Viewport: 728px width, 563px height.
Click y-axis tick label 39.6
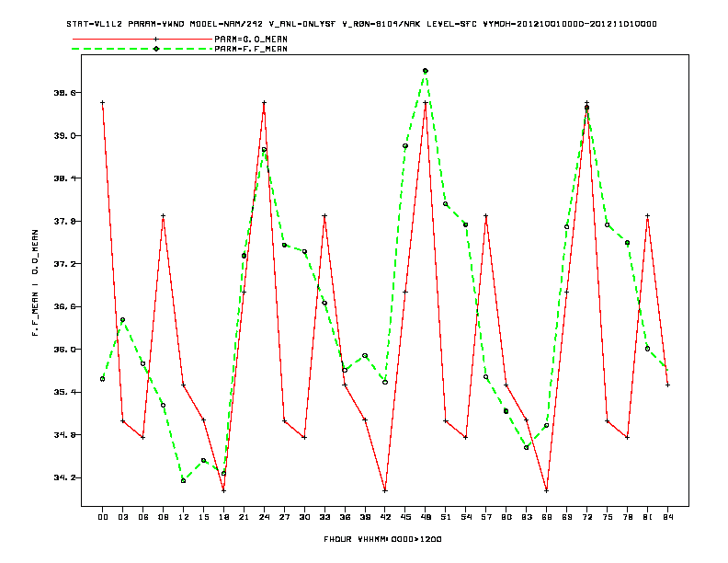pos(64,93)
